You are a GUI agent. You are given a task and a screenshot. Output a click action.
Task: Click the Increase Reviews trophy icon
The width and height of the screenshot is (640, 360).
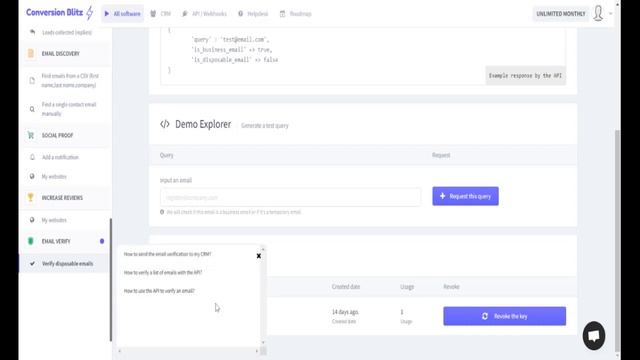31,197
